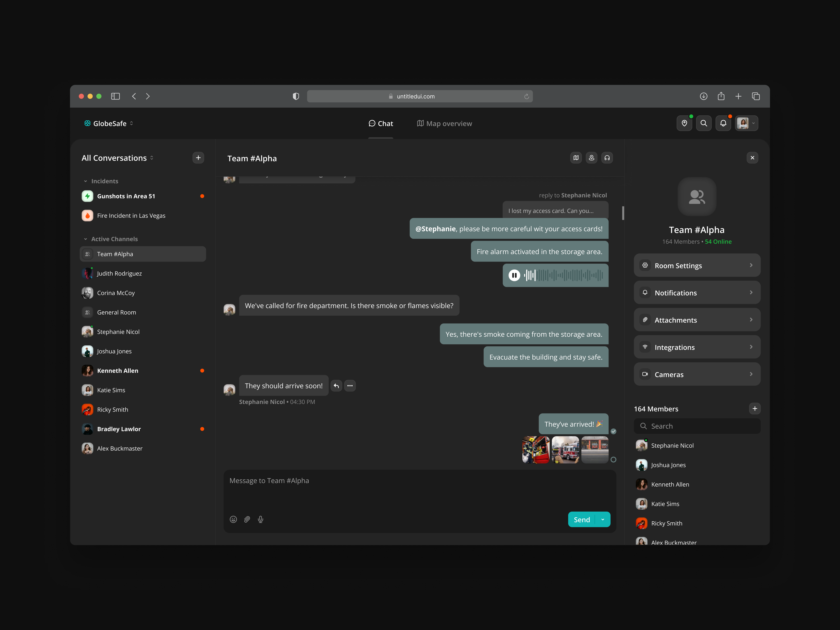The image size is (840, 630).
Task: Click the location sharing icon with green status dot
Action: click(x=684, y=123)
